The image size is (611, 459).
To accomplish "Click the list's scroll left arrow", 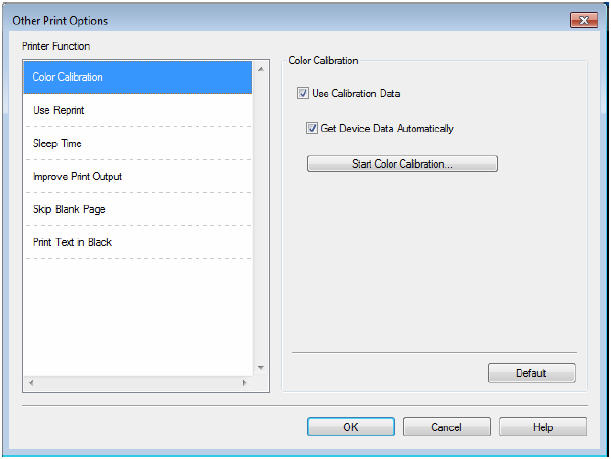I will pyautogui.click(x=31, y=383).
